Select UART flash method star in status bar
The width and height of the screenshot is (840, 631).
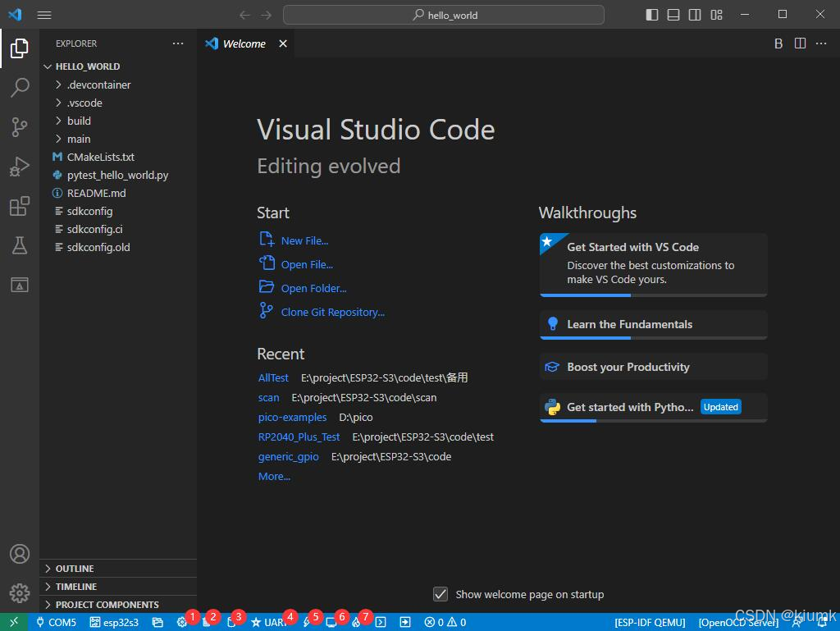[268, 623]
